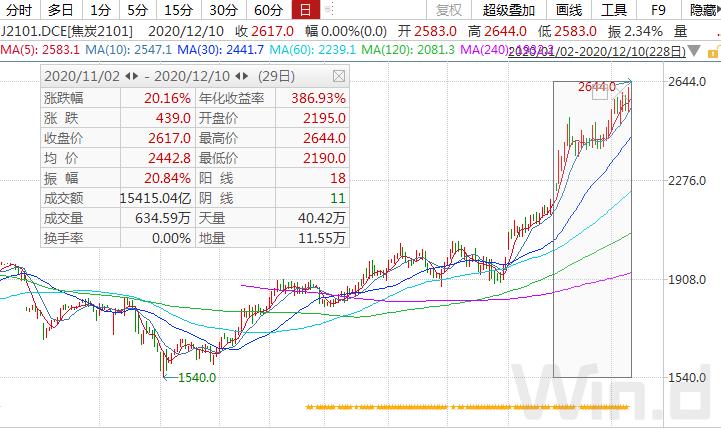This screenshot has width=721, height=430.
Task: Select the 日 daily period tab
Action: [305, 10]
